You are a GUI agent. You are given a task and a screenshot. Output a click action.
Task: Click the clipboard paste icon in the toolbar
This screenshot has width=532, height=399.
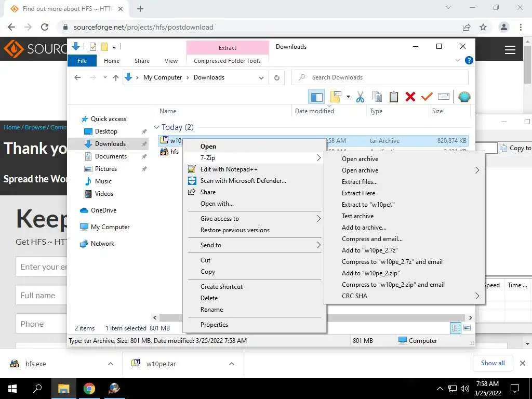pyautogui.click(x=394, y=97)
